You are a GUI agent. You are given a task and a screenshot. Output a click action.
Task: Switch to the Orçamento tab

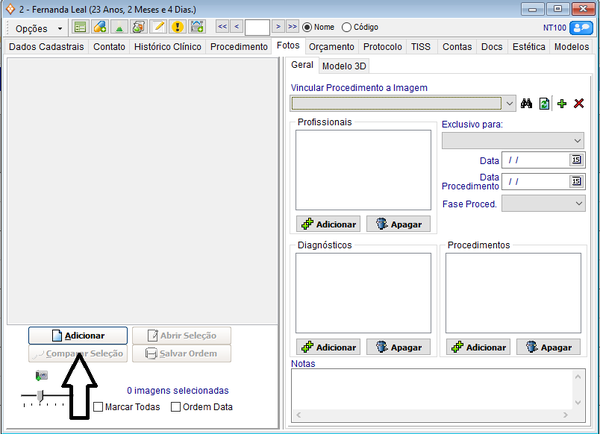[x=331, y=46]
